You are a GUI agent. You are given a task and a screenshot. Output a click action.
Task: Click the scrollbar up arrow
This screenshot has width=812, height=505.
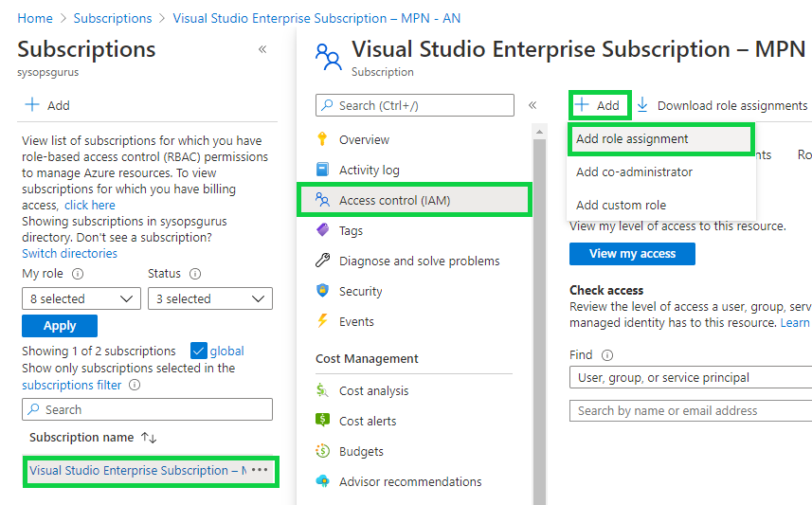point(539,132)
